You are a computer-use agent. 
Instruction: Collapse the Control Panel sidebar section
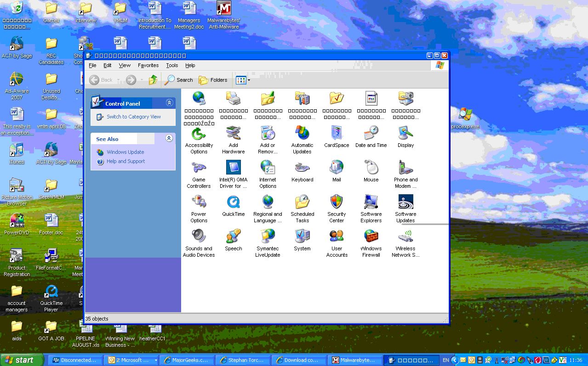[169, 103]
